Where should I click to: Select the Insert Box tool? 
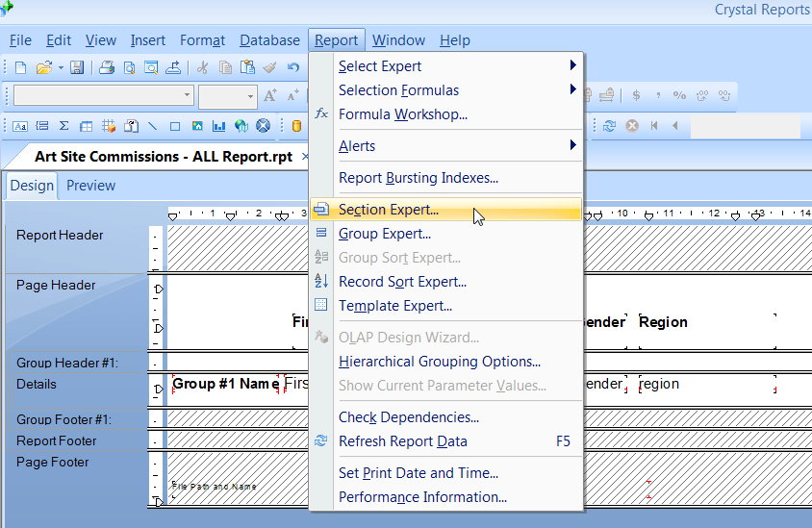[175, 126]
